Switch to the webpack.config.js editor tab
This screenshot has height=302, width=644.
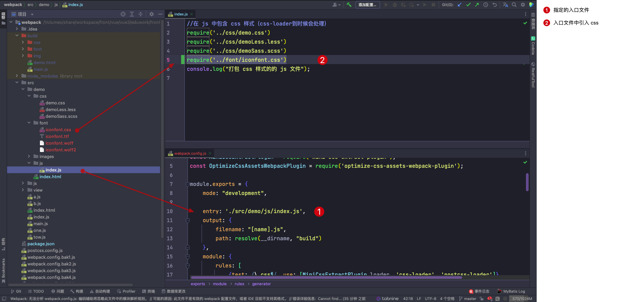tap(190, 153)
